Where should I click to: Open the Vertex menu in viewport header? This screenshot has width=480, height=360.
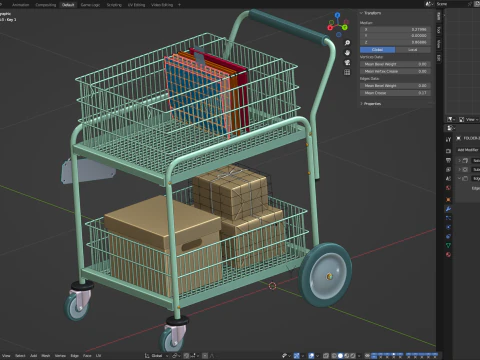[60, 356]
